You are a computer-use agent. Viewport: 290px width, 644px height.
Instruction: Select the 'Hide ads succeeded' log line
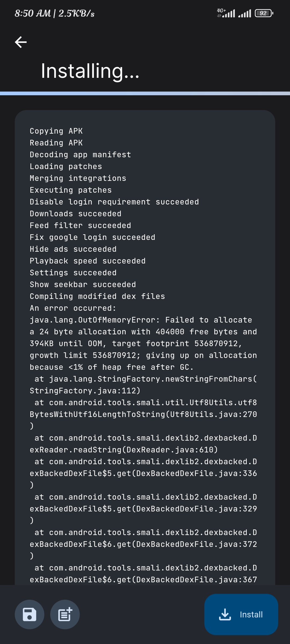point(73,249)
